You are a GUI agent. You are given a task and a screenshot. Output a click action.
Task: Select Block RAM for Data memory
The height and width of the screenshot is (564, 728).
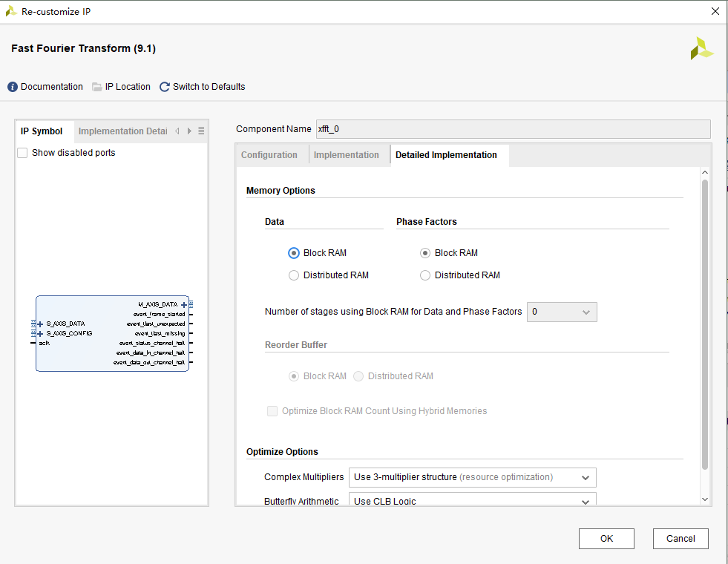[x=294, y=253]
